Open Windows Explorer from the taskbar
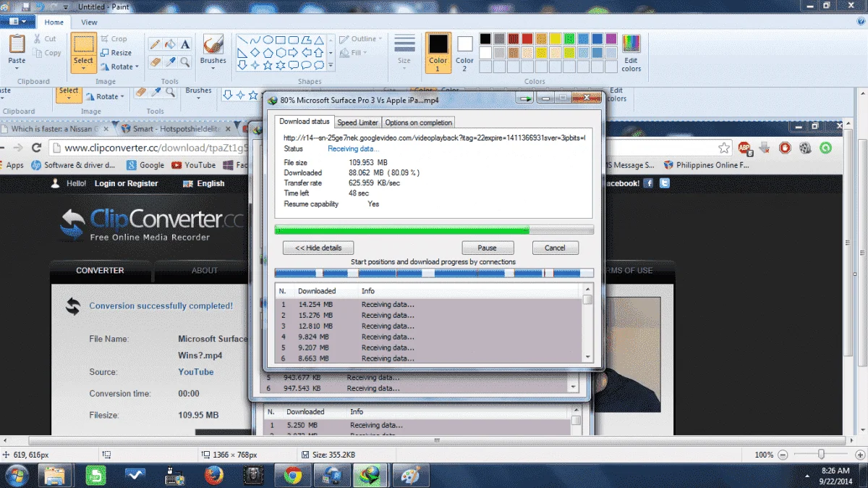Viewport: 868px width, 488px height. click(x=56, y=476)
